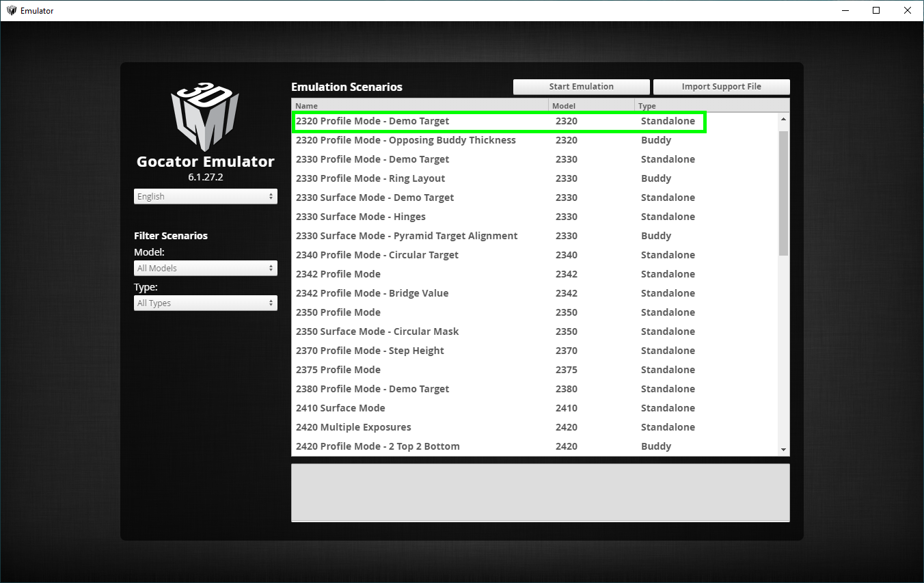Open the English language dropdown
924x583 pixels.
point(205,197)
